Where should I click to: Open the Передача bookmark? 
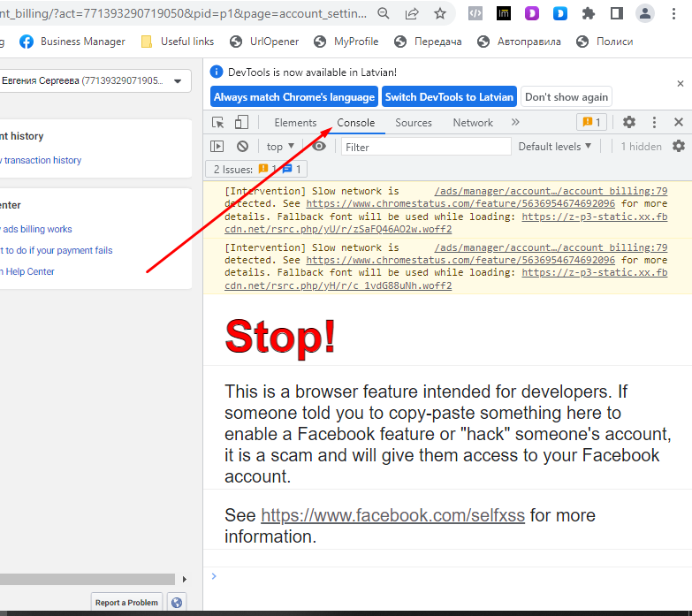coord(428,42)
